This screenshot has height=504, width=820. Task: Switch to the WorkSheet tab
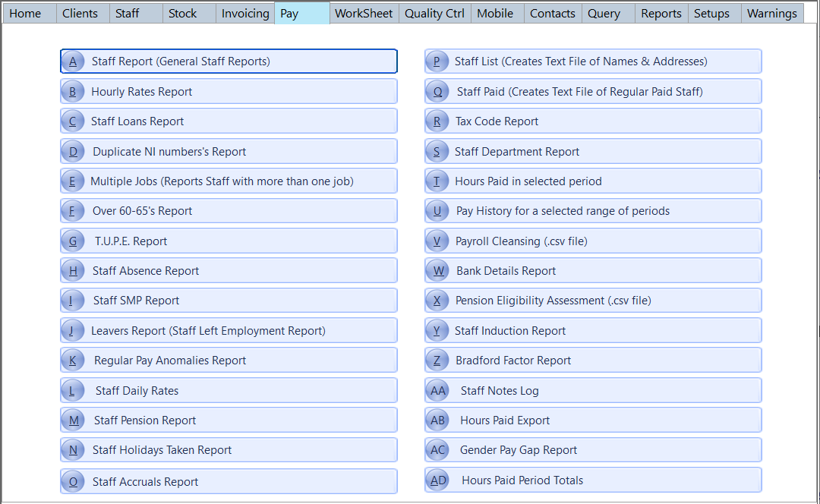364,13
